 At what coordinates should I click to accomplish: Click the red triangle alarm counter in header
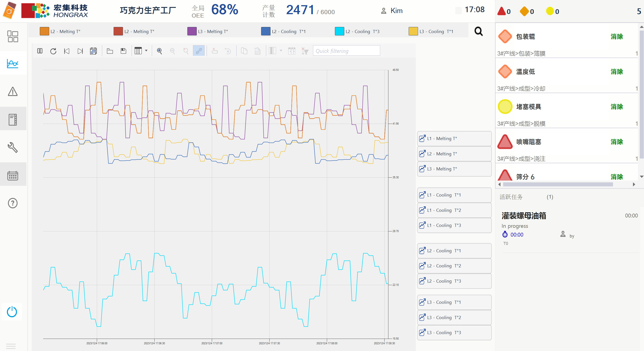(x=504, y=11)
